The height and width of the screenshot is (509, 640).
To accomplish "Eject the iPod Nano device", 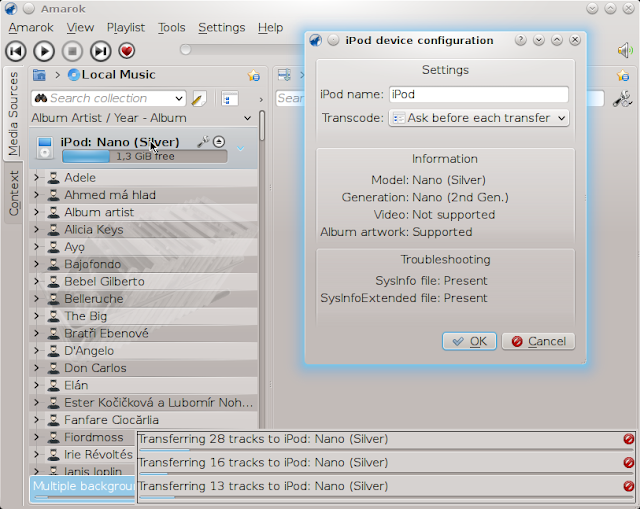I will (x=219, y=142).
